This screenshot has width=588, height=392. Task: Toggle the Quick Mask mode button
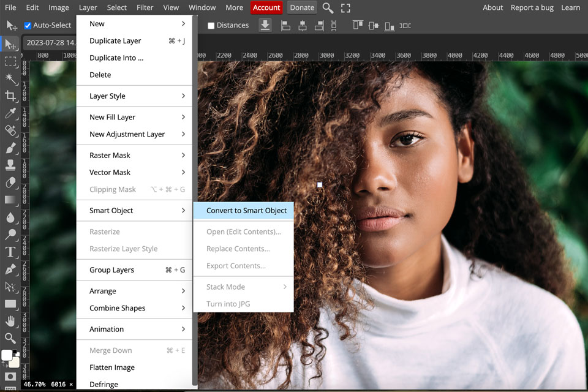coord(10,376)
